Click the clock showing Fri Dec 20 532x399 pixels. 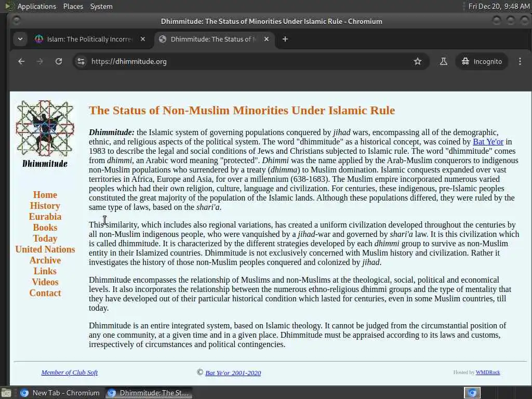(x=499, y=6)
